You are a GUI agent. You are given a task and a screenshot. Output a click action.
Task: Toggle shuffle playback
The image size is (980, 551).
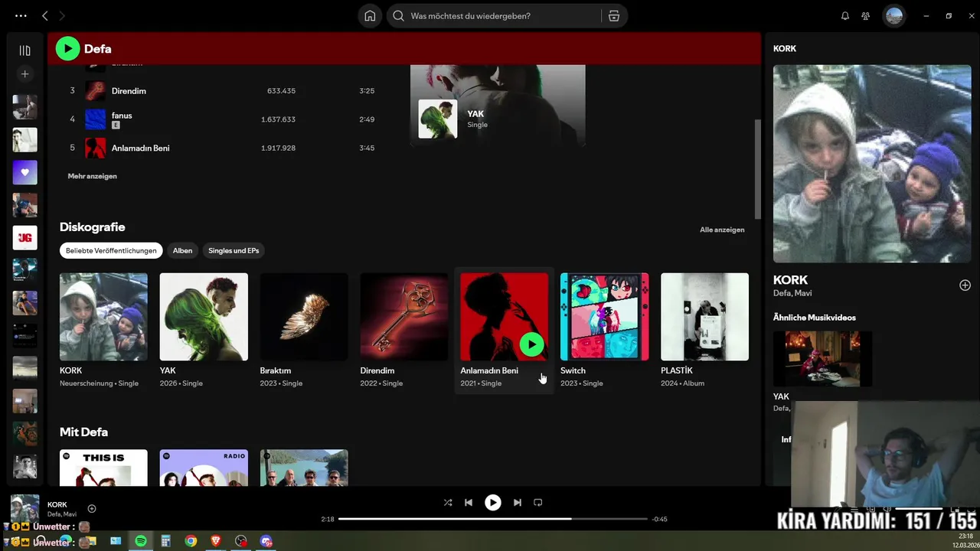pyautogui.click(x=448, y=503)
